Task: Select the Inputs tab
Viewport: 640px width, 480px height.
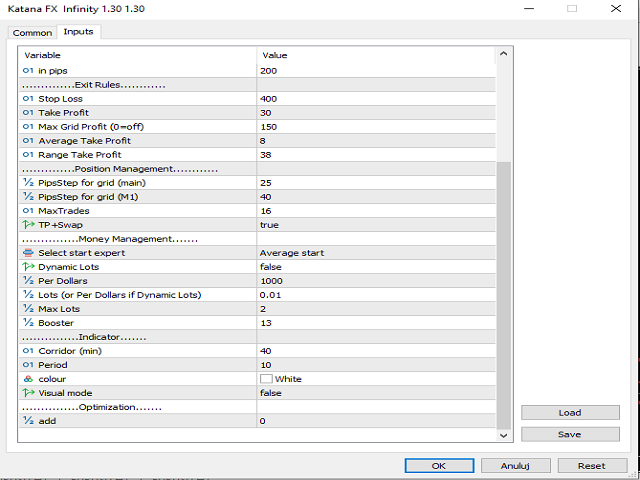Action: (78, 31)
